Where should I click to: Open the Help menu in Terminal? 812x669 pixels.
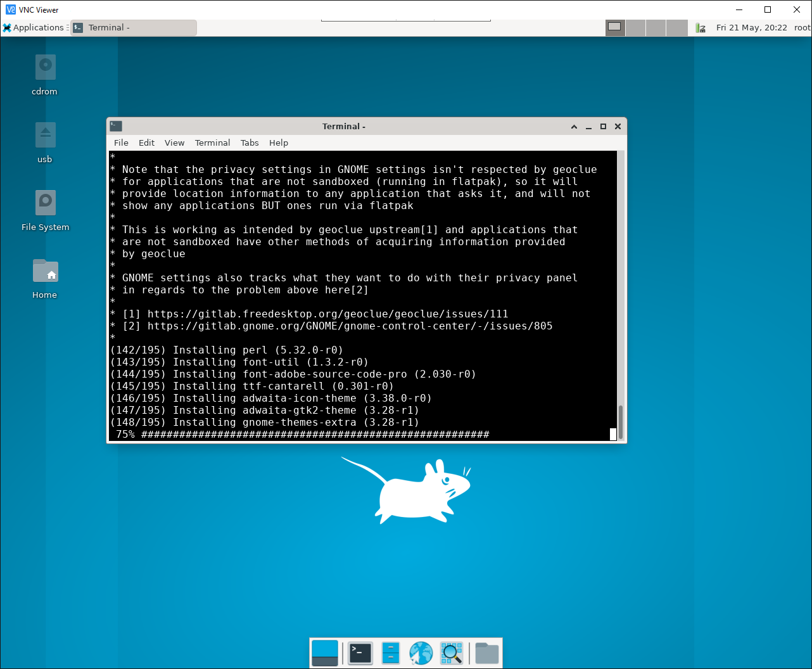click(x=279, y=143)
